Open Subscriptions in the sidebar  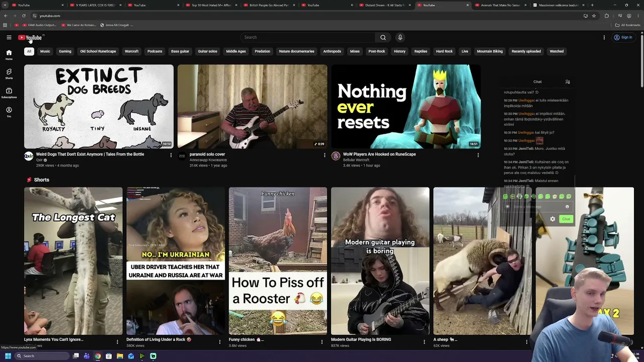point(9,93)
